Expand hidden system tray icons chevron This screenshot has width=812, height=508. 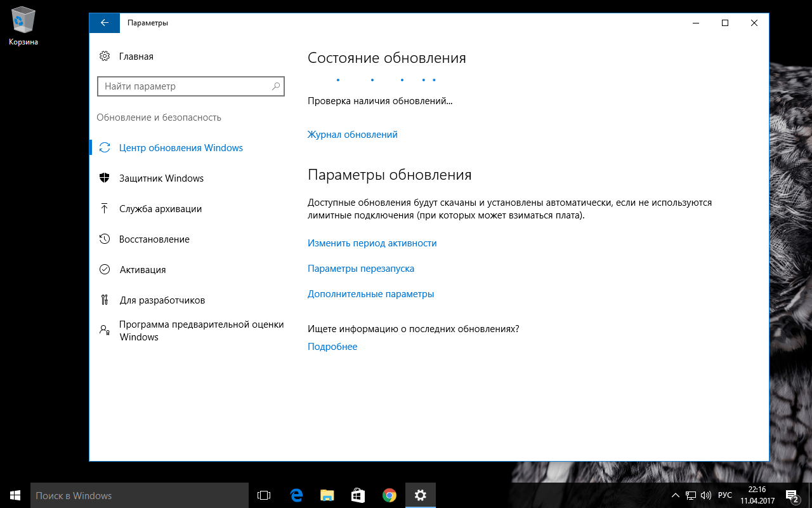[x=676, y=495]
